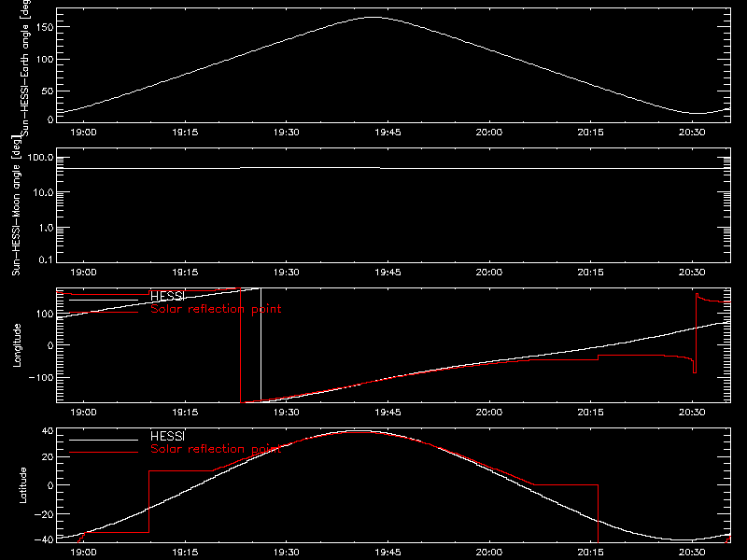Click 100 tick on Longitude axis
Image resolution: width=747 pixels, height=560 pixels.
coord(45,314)
